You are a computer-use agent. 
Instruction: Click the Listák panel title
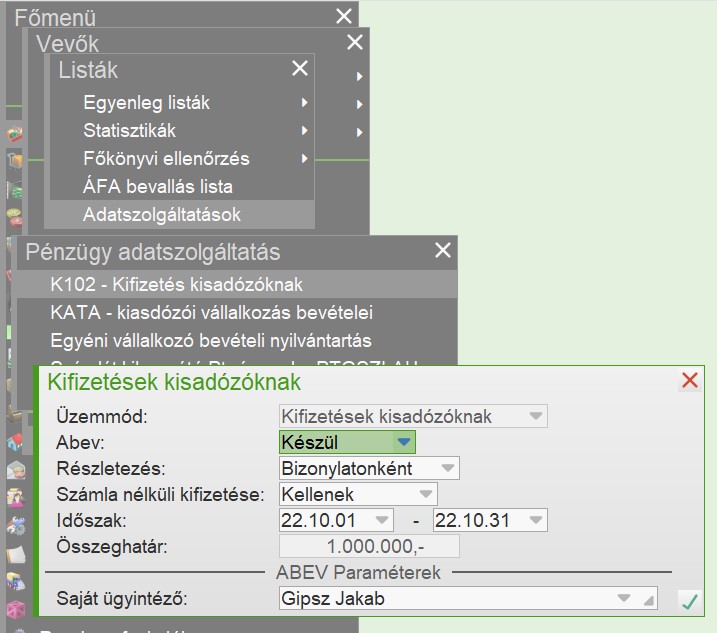click(x=88, y=70)
